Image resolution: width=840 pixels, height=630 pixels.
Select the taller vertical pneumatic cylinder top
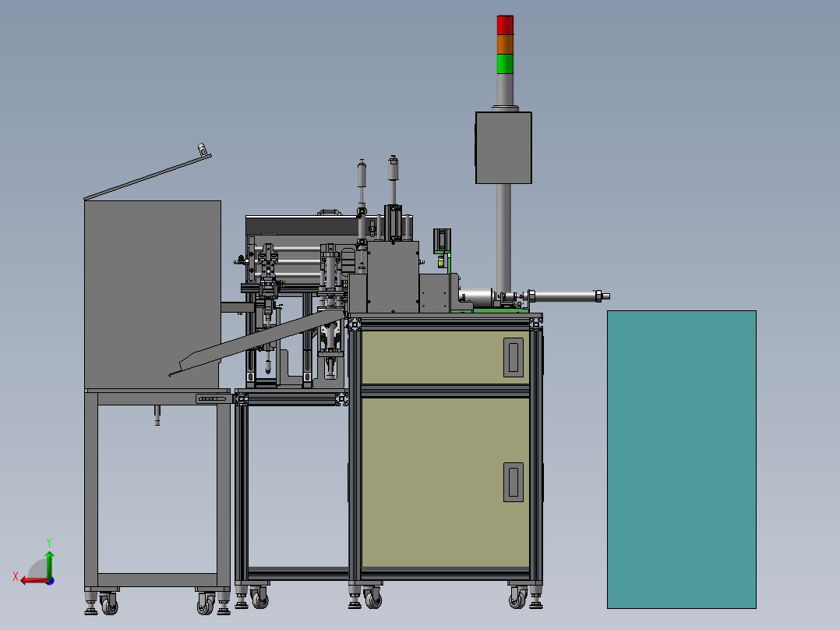pos(394,168)
